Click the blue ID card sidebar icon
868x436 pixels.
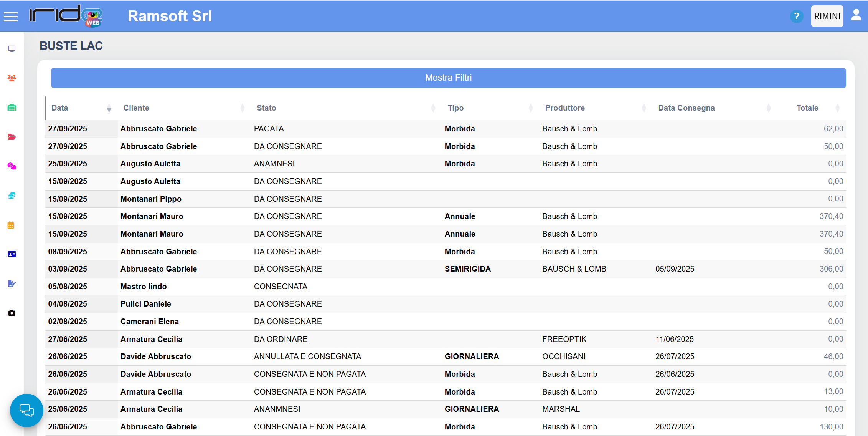(12, 254)
